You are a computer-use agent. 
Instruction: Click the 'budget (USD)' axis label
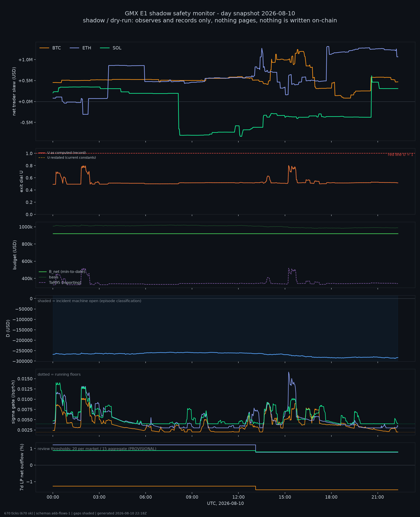coord(15,255)
